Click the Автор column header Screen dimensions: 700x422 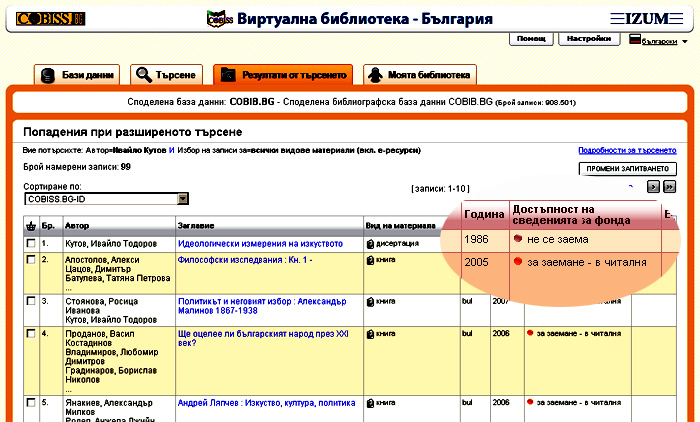77,226
